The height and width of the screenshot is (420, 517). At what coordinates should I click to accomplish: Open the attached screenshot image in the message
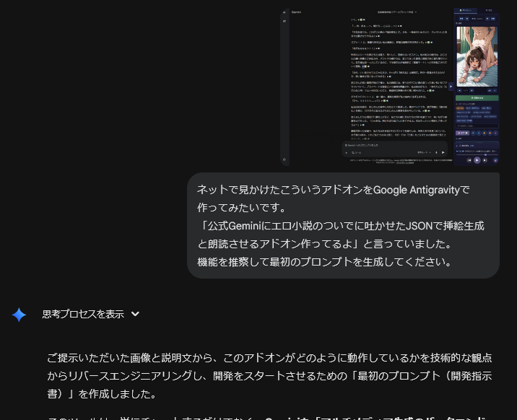pos(390,87)
